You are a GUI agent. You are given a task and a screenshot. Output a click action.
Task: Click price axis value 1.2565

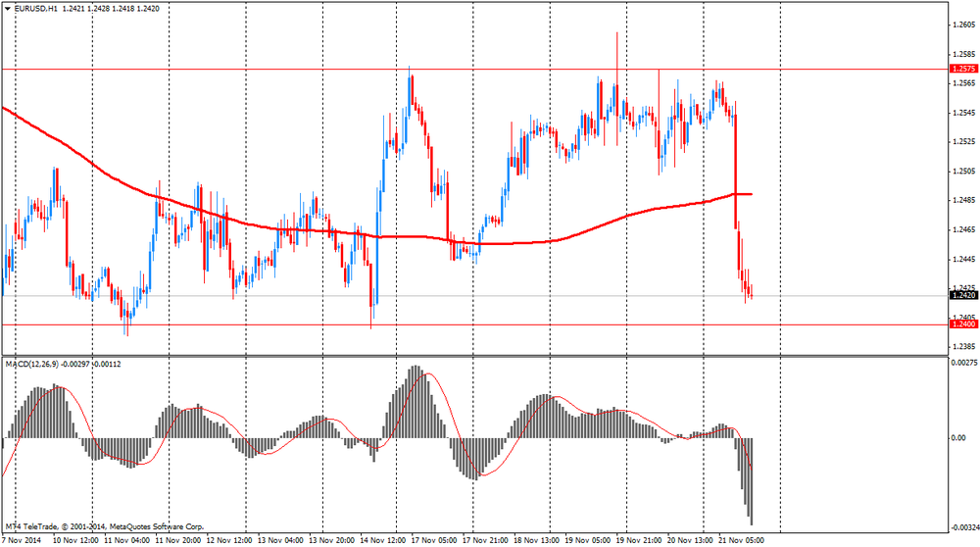(963, 83)
